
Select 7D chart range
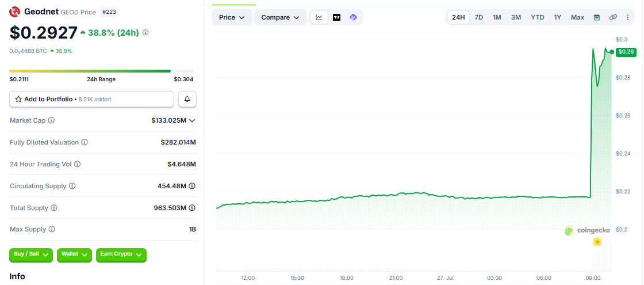pos(479,17)
